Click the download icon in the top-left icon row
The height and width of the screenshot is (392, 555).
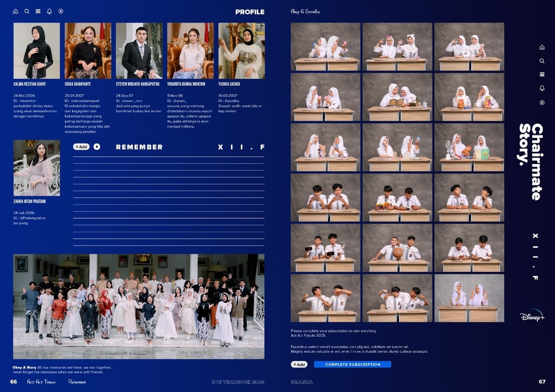click(61, 11)
